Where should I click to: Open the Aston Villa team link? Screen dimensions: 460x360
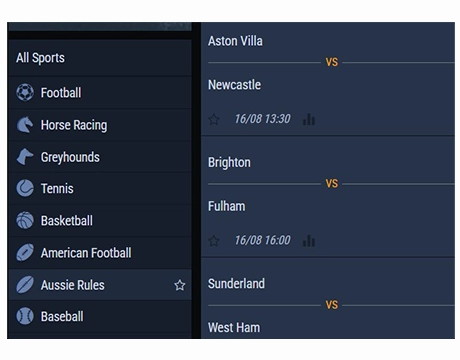point(235,41)
